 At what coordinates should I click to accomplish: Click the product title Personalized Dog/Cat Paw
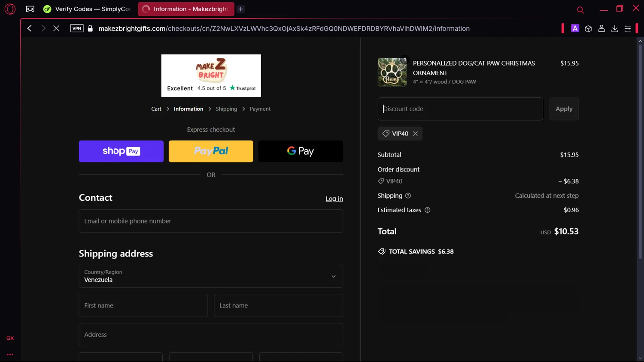click(474, 68)
